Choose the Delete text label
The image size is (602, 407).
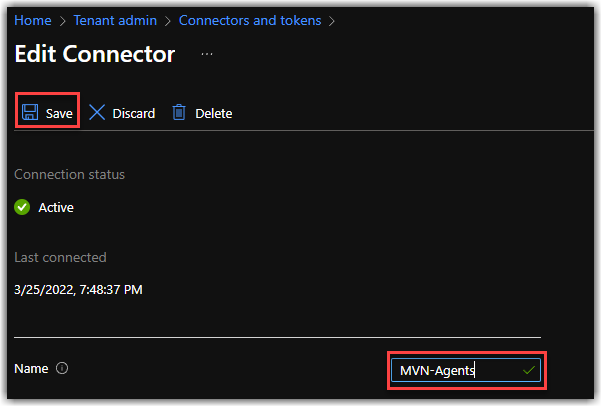click(213, 114)
